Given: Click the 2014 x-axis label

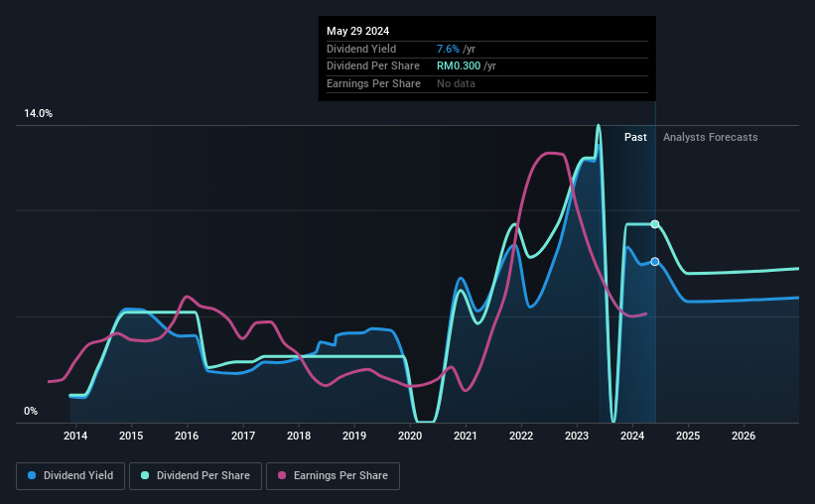Looking at the screenshot, I should click(75, 436).
